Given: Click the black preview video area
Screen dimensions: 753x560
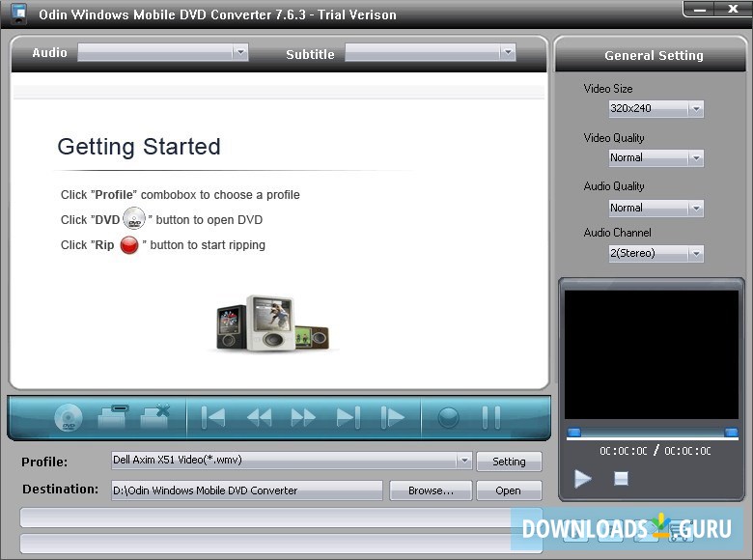Looking at the screenshot, I should [x=652, y=354].
